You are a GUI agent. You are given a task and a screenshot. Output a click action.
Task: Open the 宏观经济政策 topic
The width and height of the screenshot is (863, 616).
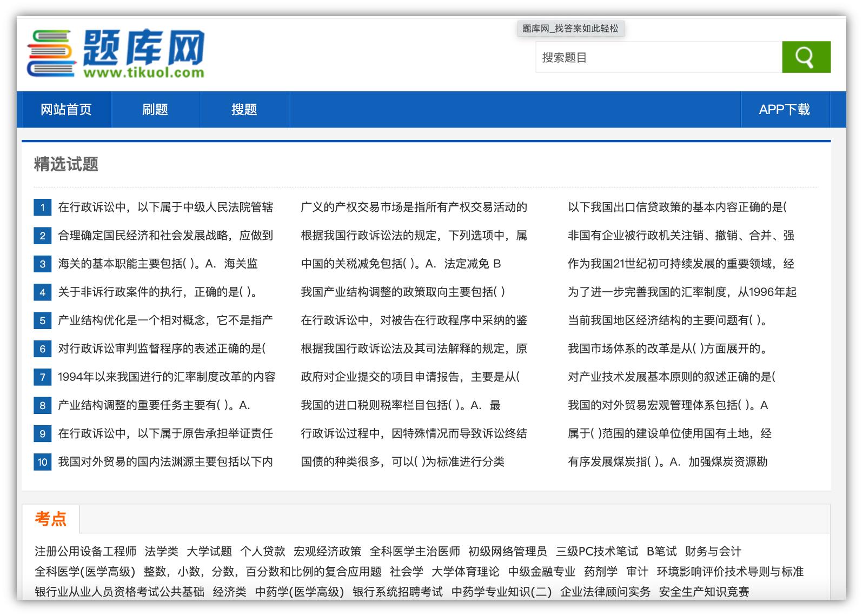pos(328,551)
